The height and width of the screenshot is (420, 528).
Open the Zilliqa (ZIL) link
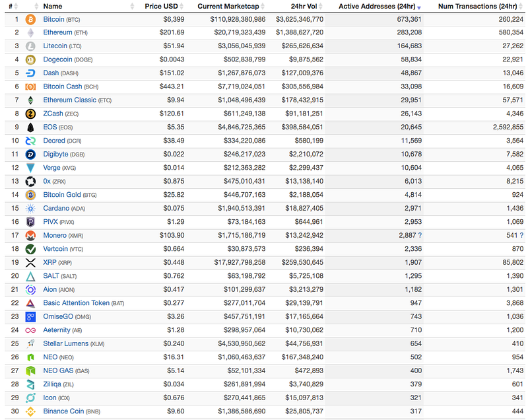58,384
